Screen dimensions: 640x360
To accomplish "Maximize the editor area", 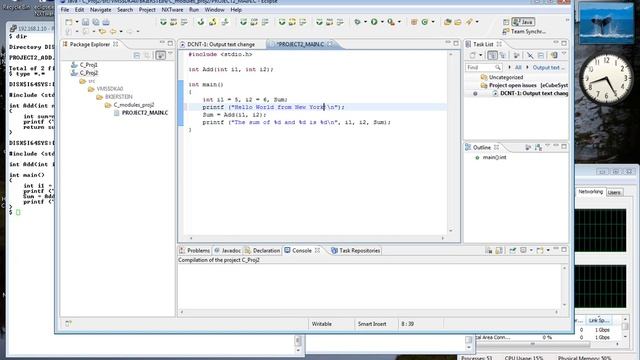I will point(456,43).
